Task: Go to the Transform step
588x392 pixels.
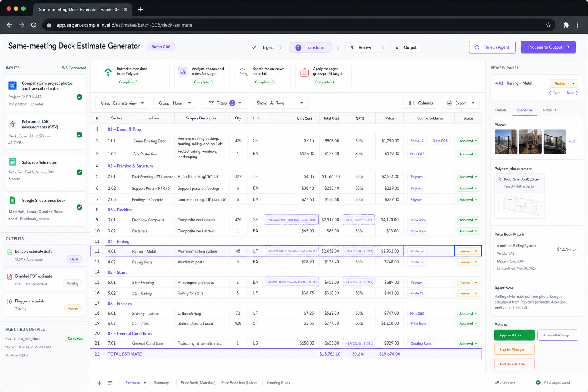Action: (x=310, y=47)
